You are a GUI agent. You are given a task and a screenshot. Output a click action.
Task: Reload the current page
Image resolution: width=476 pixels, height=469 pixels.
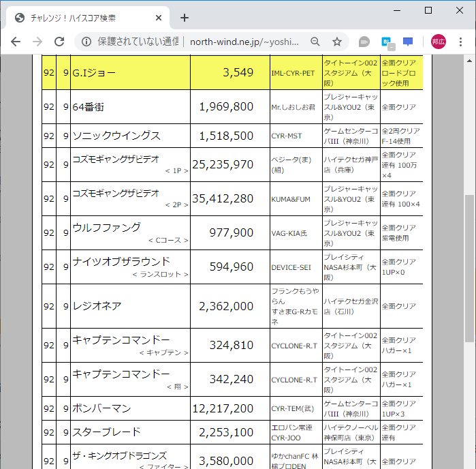pyautogui.click(x=59, y=42)
